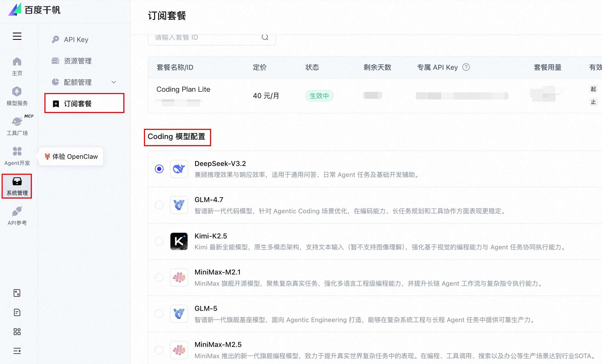Open the API参考 plug icon

[17, 216]
